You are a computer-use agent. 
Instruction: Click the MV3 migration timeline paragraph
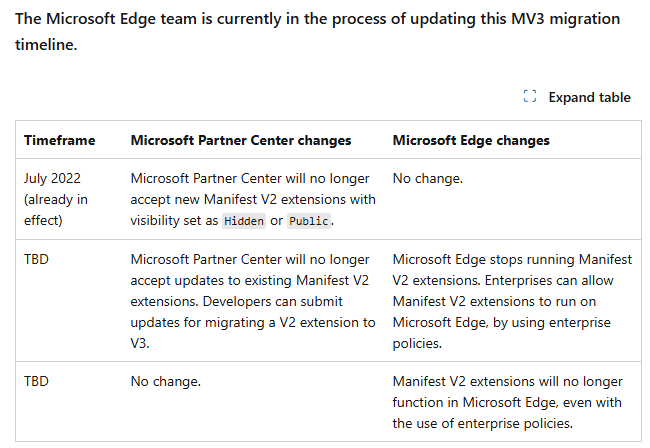point(318,31)
